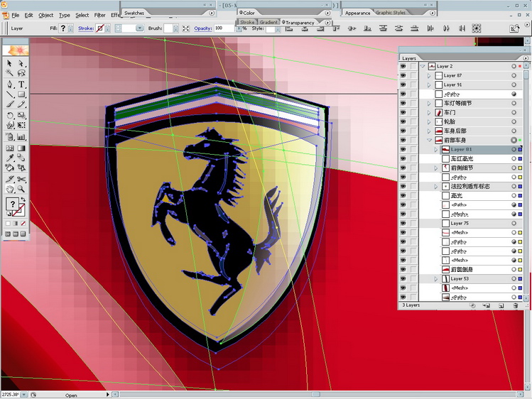Click the create new layer icon

tap(501, 305)
